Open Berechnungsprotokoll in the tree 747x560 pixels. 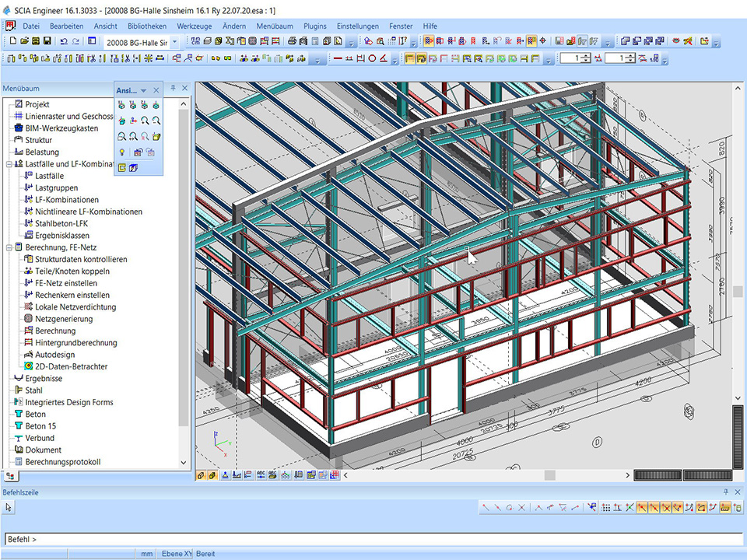point(62,462)
